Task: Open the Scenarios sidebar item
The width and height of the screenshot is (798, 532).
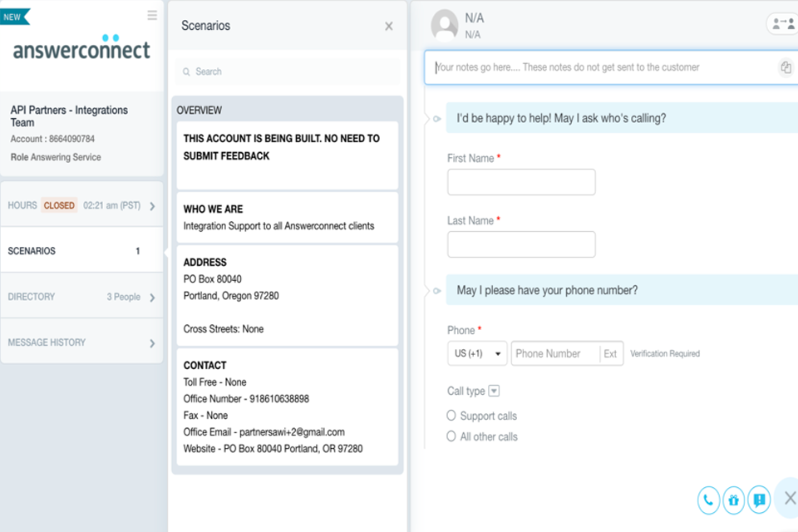Action: [x=81, y=250]
